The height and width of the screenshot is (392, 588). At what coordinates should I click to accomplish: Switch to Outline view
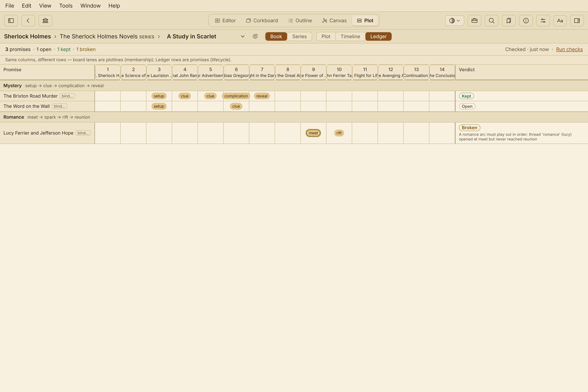click(300, 20)
